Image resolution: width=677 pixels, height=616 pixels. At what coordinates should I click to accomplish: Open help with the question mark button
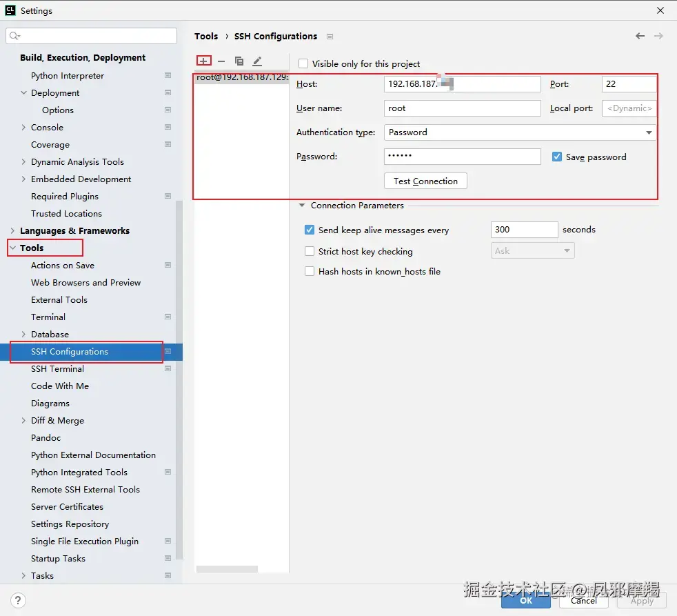pyautogui.click(x=18, y=600)
